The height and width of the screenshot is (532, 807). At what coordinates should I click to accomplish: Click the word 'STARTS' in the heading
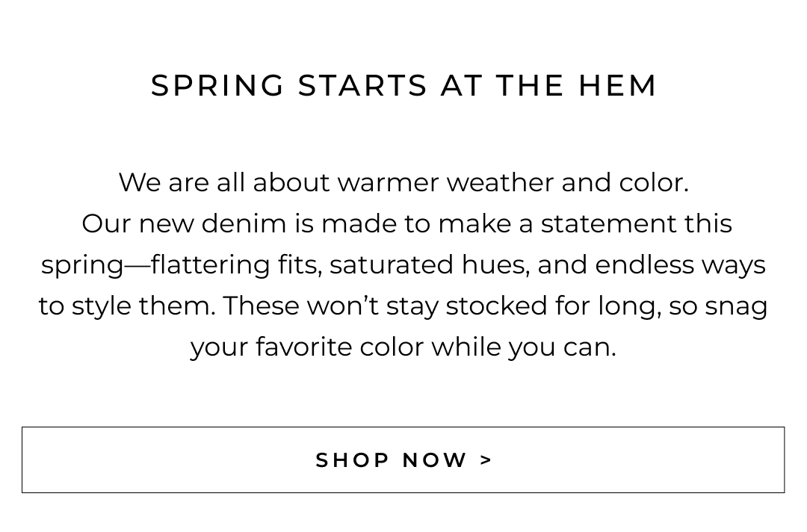363,86
